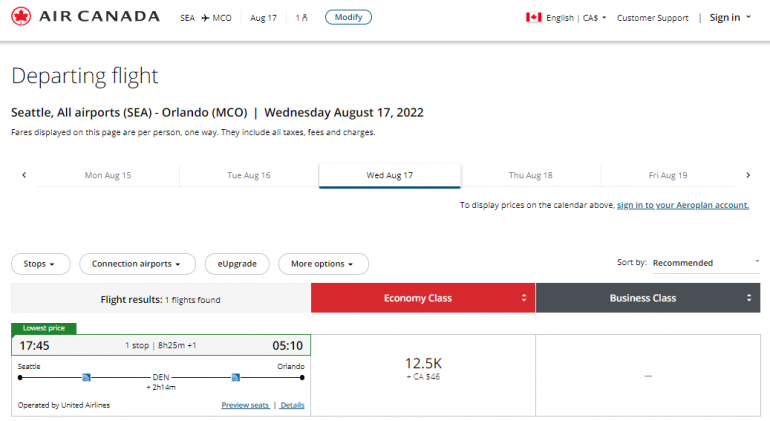Select the 12.5K Economy fare cell
Image resolution: width=770 pixels, height=421 pixels.
pyautogui.click(x=422, y=369)
